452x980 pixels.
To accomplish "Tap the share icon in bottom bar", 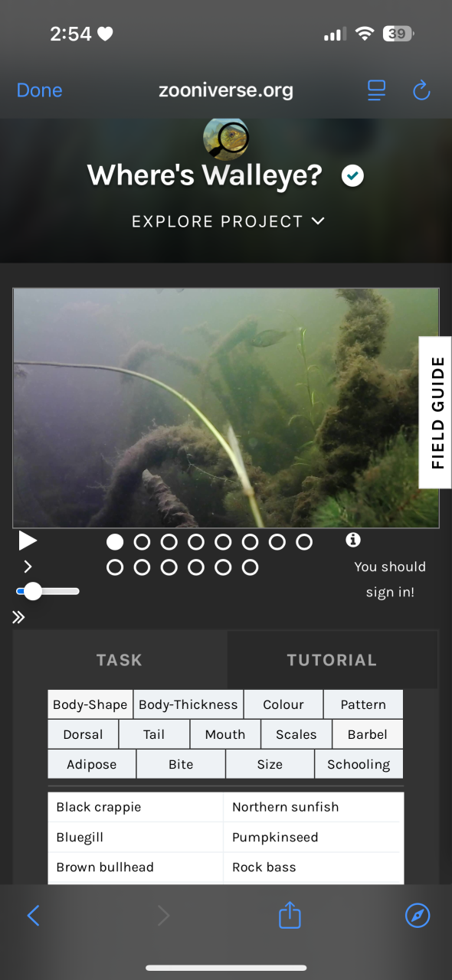I will (290, 915).
